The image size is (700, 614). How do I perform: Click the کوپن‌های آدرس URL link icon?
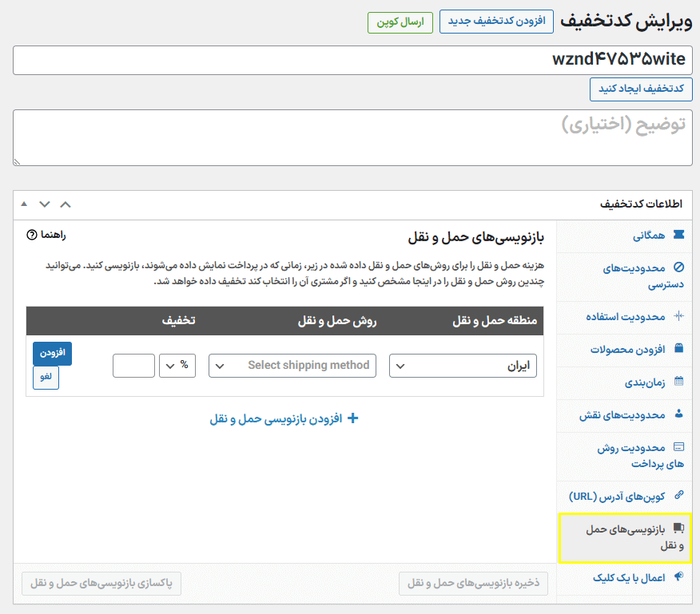[680, 495]
